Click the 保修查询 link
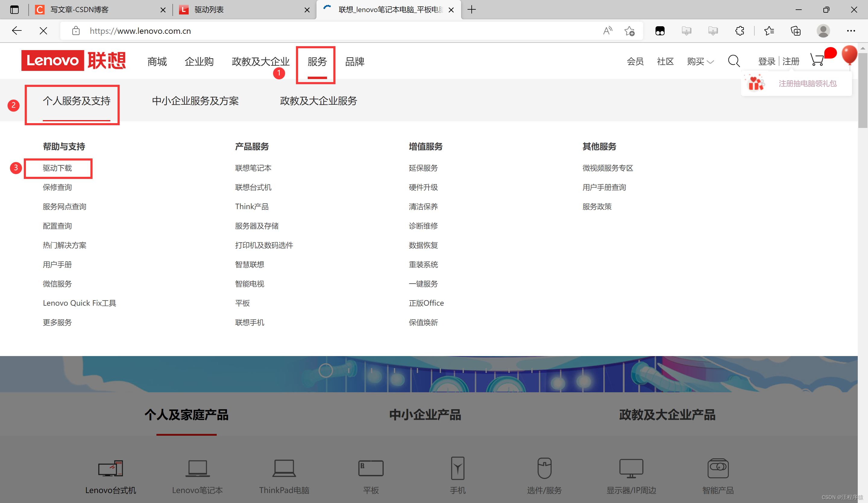Screen dimensions: 868x503 57,188
